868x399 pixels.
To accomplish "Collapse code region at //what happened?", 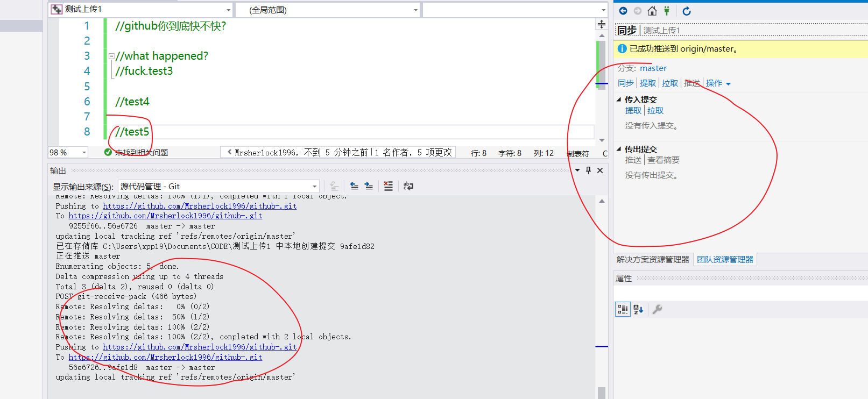I will pos(111,56).
